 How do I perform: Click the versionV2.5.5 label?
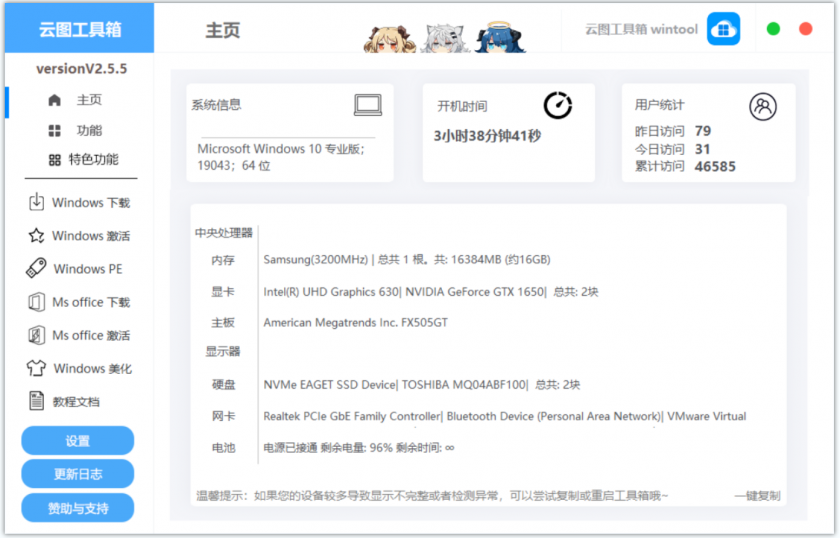pyautogui.click(x=81, y=69)
